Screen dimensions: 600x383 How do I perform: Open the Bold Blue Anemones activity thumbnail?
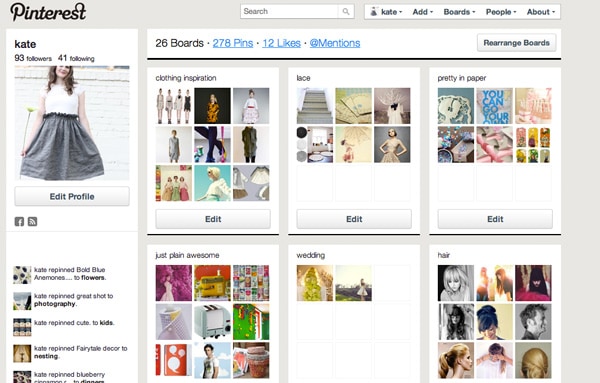click(x=22, y=275)
